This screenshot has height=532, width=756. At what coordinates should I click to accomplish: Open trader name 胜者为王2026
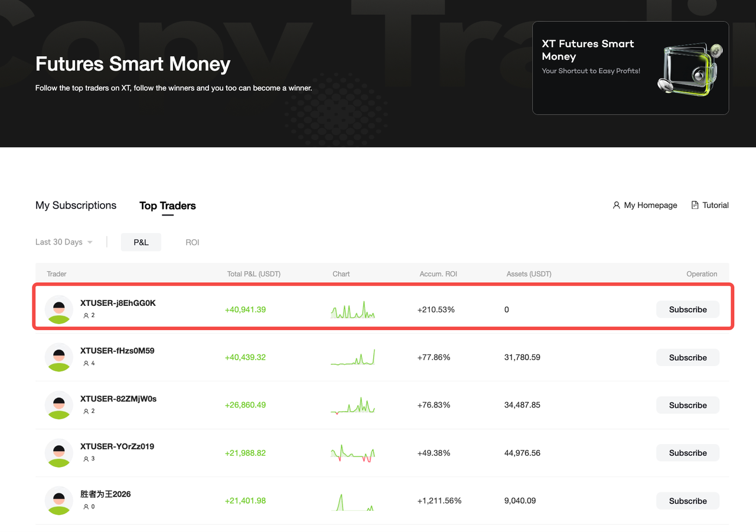point(106,494)
